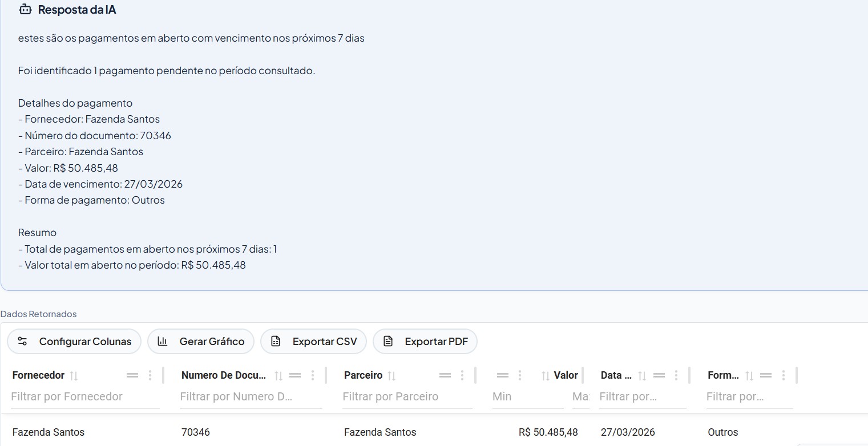Image resolution: width=868 pixels, height=446 pixels.
Task: Open the Parceiro column three-dot menu
Action: [462, 375]
